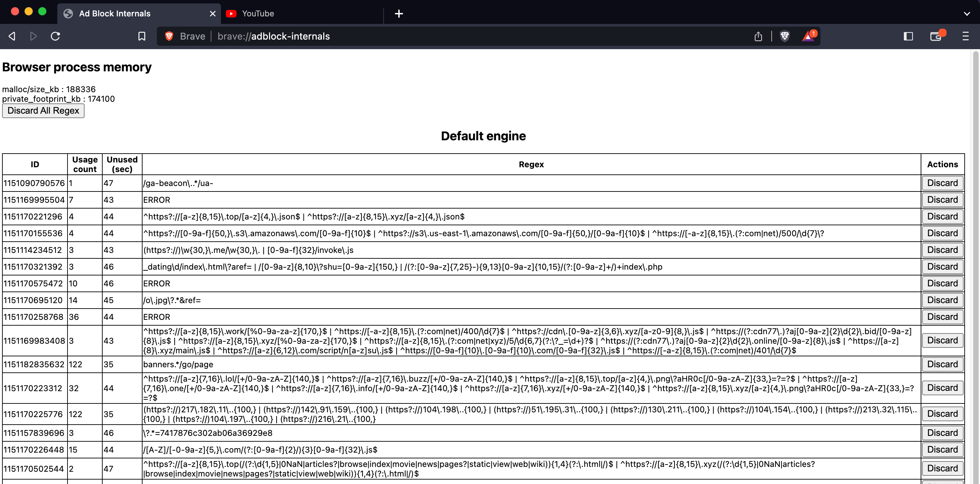Viewport: 980px width, 484px height.
Task: Reload the adblock-internals page
Action: click(55, 36)
